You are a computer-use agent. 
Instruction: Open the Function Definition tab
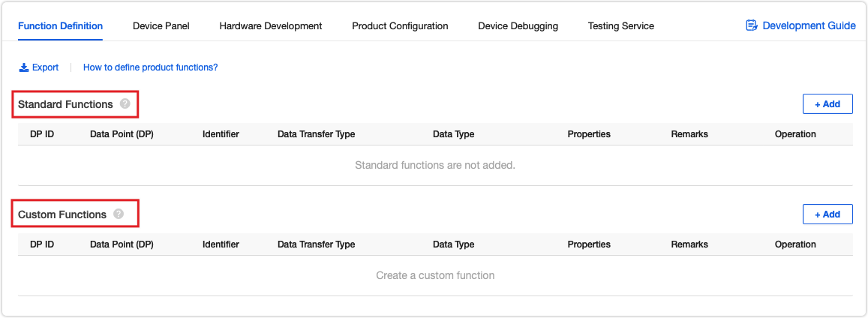pyautogui.click(x=60, y=26)
